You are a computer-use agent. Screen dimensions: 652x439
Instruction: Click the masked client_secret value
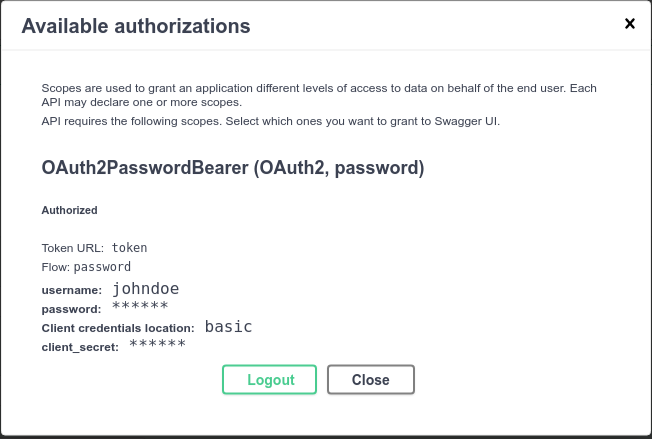pyautogui.click(x=157, y=345)
